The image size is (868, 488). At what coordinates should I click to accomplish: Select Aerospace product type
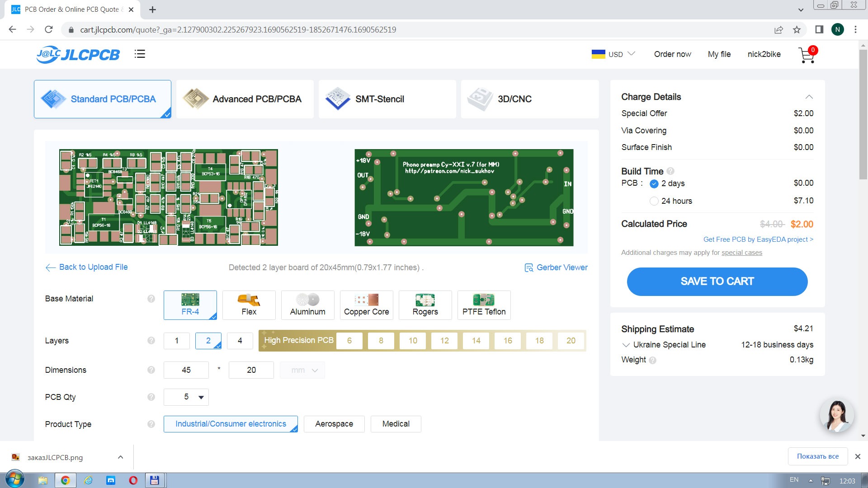334,424
